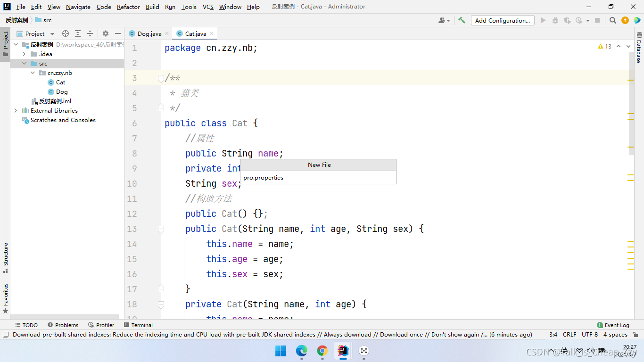Close the Dog.java tab
This screenshot has height=362, width=644.
pos(167,33)
